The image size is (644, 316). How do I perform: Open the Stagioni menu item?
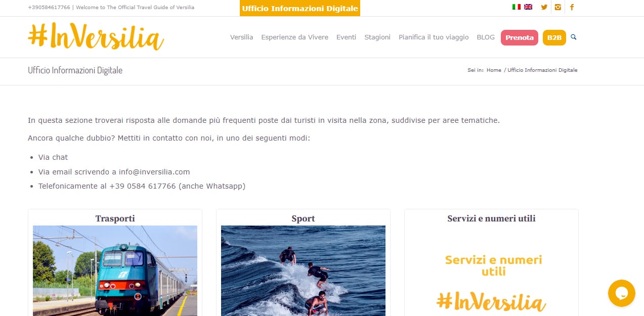(377, 37)
